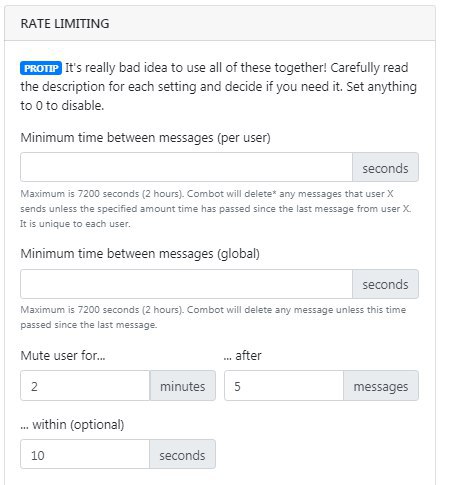Click the global setting help text
The image size is (457, 485).
tap(213, 317)
